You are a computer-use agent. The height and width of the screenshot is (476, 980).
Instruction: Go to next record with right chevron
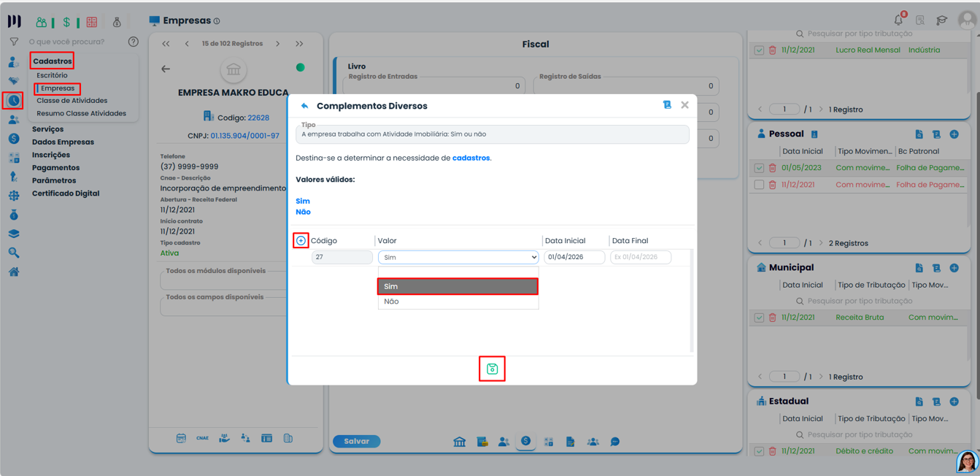point(278,44)
